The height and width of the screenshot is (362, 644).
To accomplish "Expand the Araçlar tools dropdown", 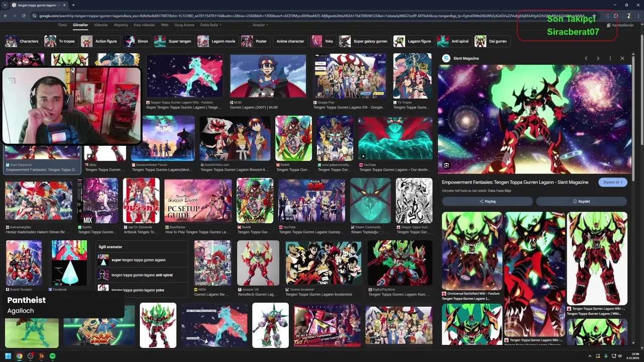I will tap(261, 25).
